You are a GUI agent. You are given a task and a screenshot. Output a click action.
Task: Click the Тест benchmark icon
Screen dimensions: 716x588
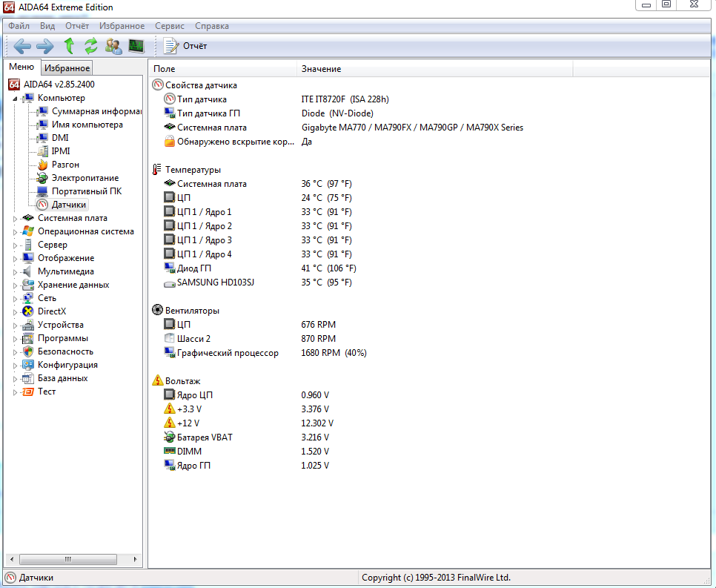(x=28, y=392)
